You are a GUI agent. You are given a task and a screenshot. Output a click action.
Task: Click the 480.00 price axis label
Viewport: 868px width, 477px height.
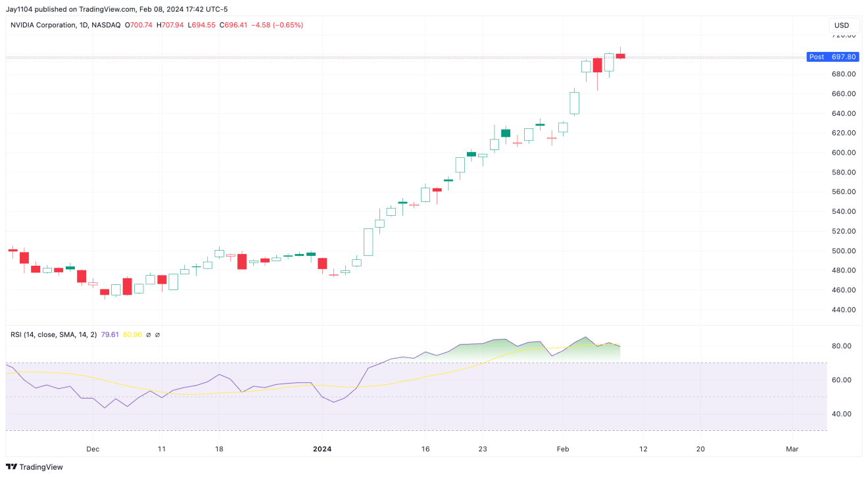click(844, 270)
